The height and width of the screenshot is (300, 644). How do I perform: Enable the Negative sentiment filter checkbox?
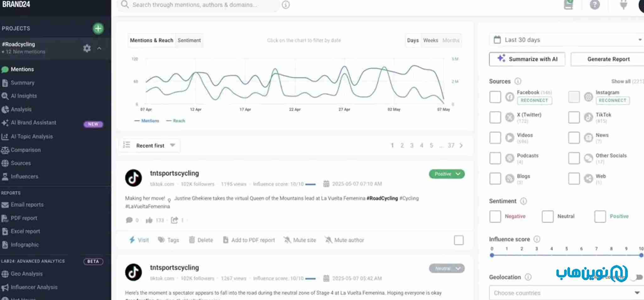point(495,216)
